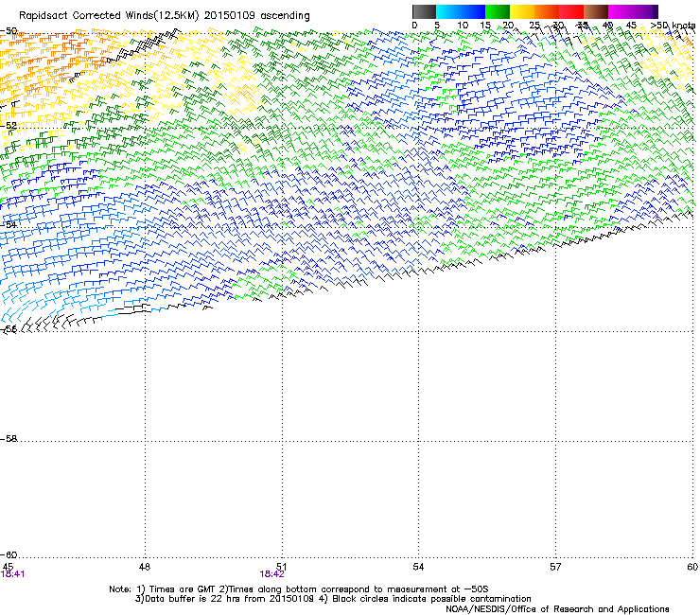Click the longitude label '51'
Image resolution: width=700 pixels, height=615 pixels.
(x=282, y=567)
